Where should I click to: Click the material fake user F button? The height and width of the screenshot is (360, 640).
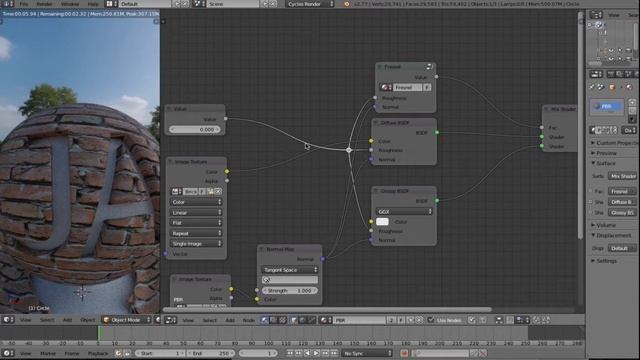coord(400,320)
